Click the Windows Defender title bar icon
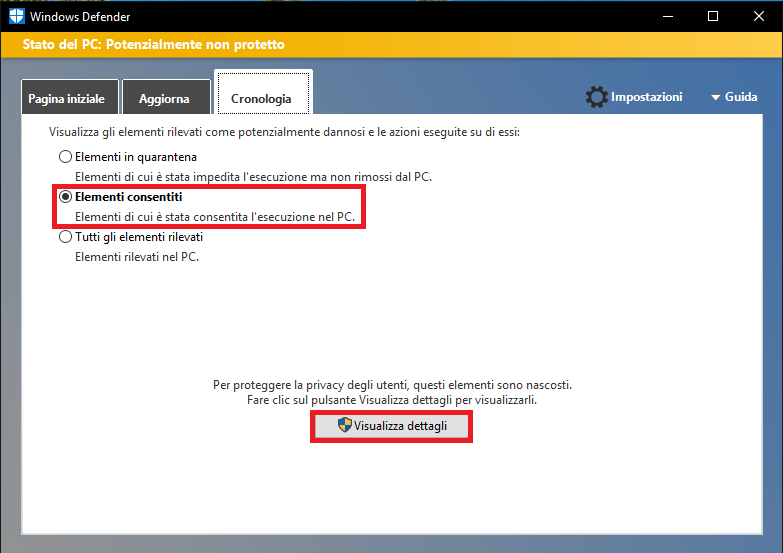This screenshot has height=553, width=783. point(17,16)
